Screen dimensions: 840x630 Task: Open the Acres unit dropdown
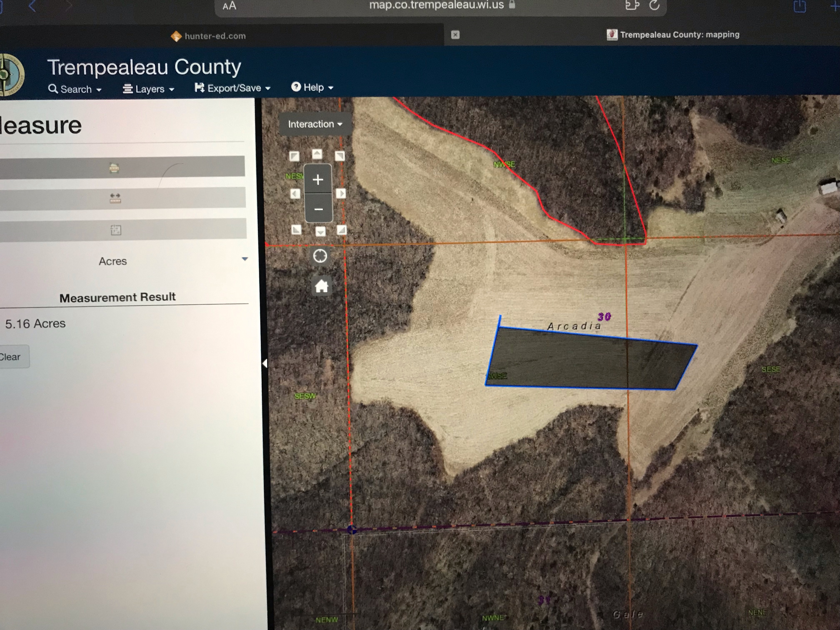tap(245, 259)
